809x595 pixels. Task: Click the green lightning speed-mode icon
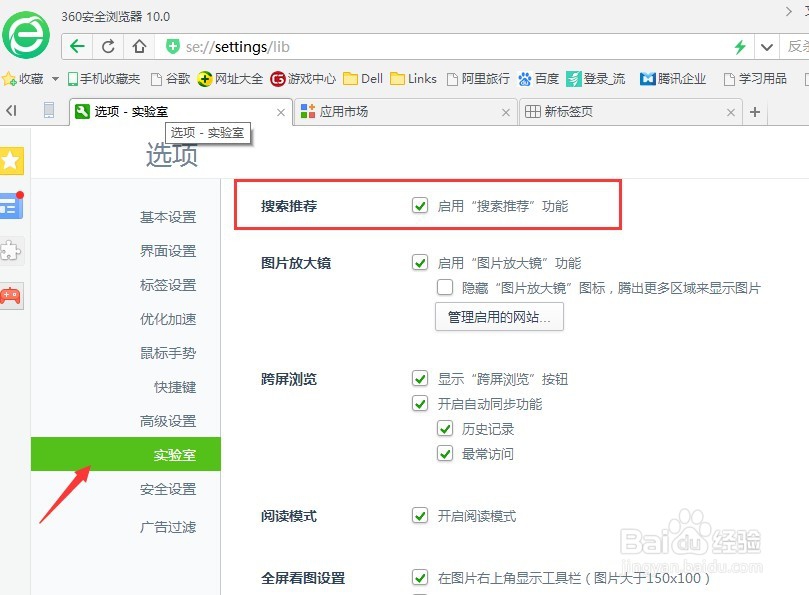[x=740, y=47]
